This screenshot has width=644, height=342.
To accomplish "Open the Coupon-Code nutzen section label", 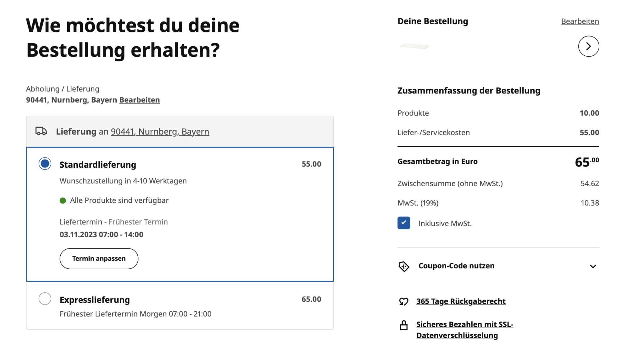I will 456,266.
